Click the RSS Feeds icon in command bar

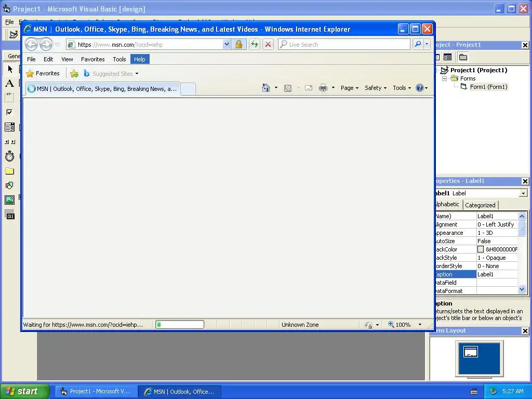(288, 88)
